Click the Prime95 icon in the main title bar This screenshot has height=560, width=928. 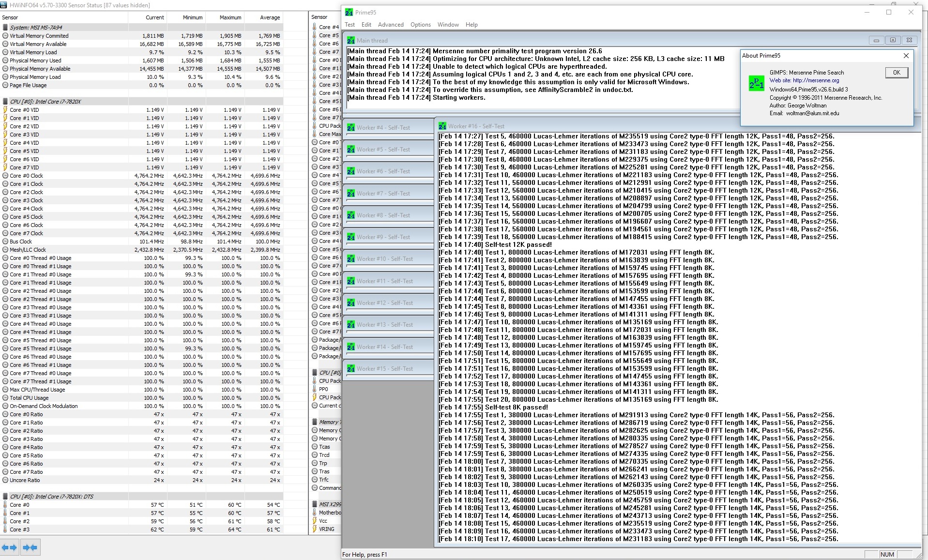pyautogui.click(x=349, y=12)
